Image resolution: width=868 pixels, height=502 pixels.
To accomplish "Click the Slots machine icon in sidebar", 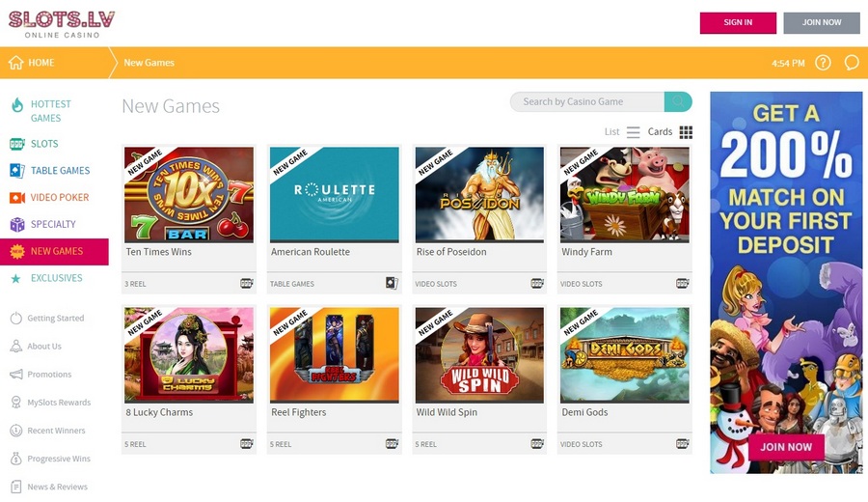I will (17, 144).
